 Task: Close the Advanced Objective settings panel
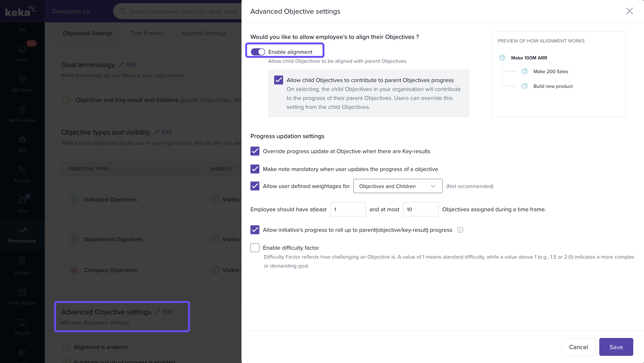pos(629,11)
